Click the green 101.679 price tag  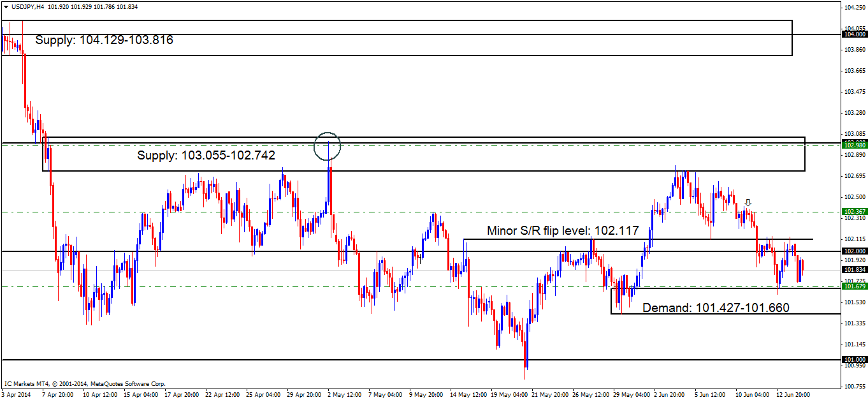(x=854, y=286)
